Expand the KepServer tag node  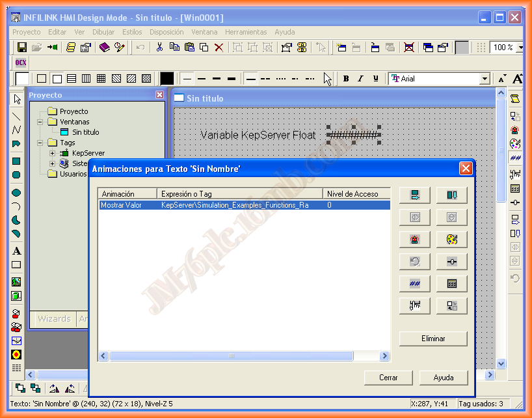(52, 153)
